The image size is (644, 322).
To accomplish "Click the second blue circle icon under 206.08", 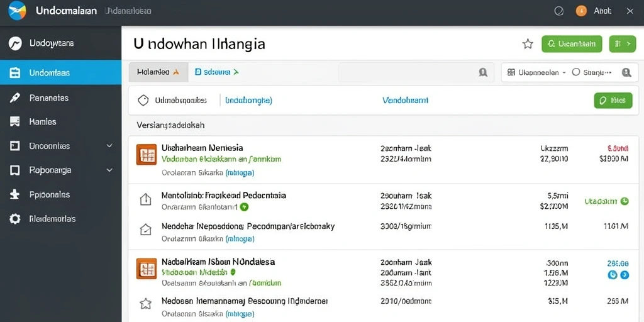I will (x=625, y=275).
